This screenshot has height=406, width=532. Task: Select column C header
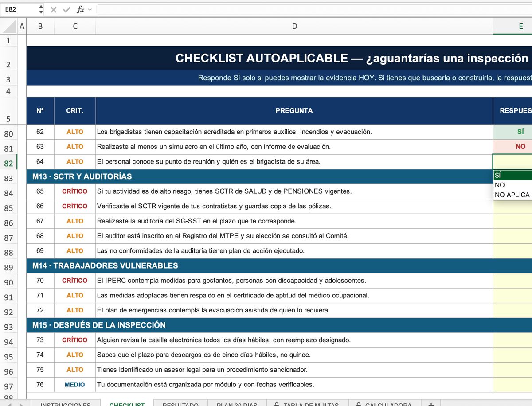coord(75,26)
